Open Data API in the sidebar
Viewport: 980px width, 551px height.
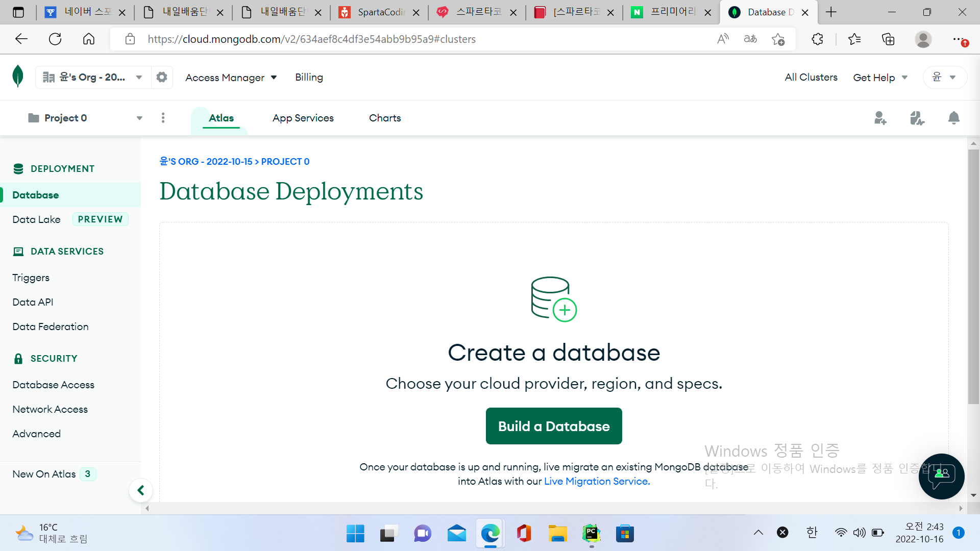click(33, 302)
